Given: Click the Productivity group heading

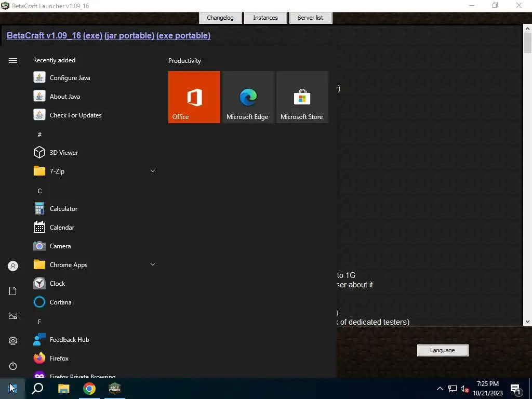Looking at the screenshot, I should pyautogui.click(x=184, y=61).
